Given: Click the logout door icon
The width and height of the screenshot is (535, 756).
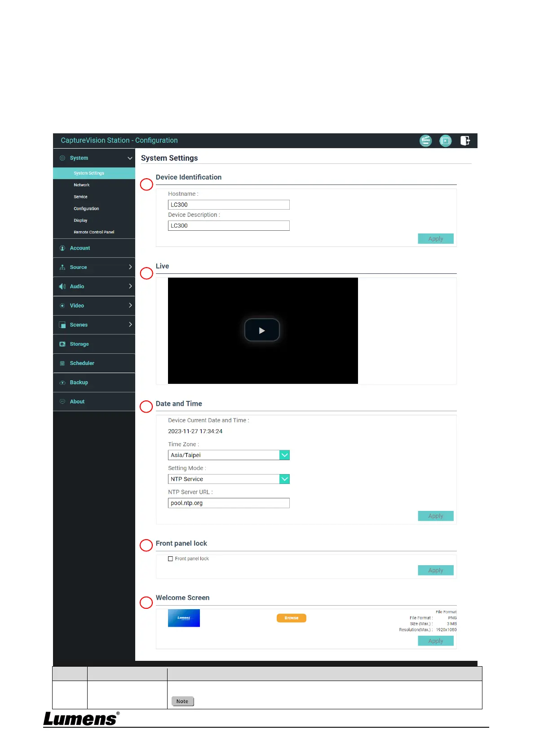Looking at the screenshot, I should (465, 141).
